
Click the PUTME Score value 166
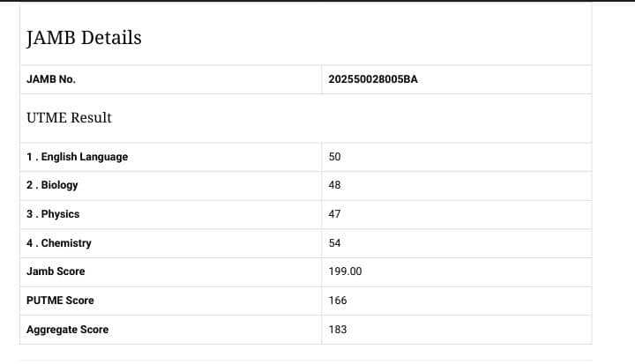[x=338, y=301]
